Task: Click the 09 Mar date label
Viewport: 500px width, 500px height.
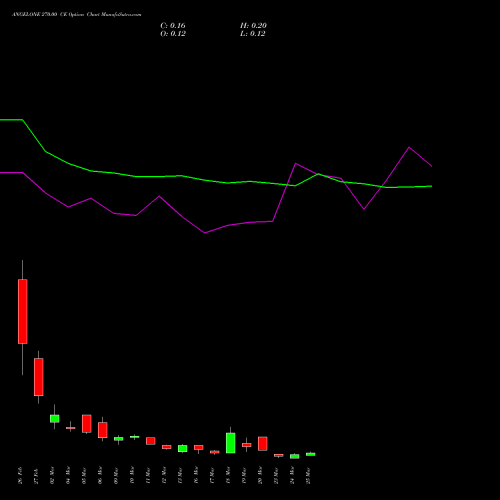Action: click(116, 476)
